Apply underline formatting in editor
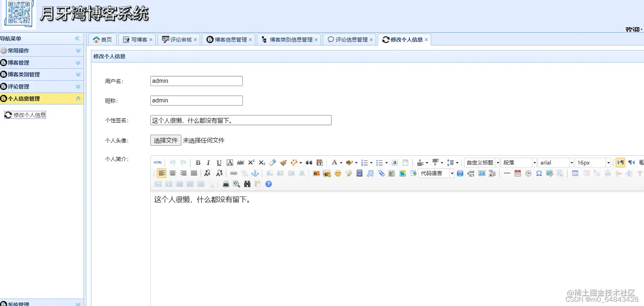644x306 pixels. (x=219, y=163)
